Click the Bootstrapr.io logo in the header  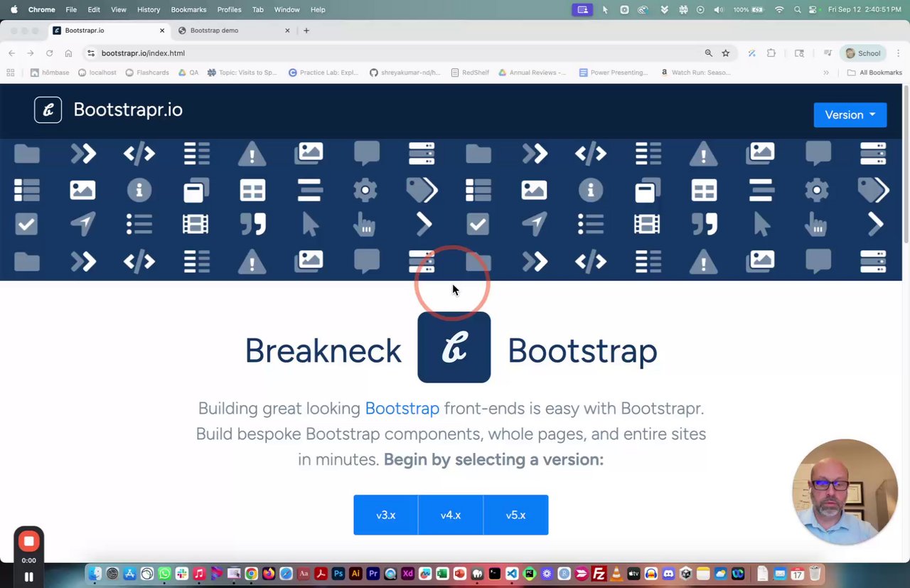[108, 109]
